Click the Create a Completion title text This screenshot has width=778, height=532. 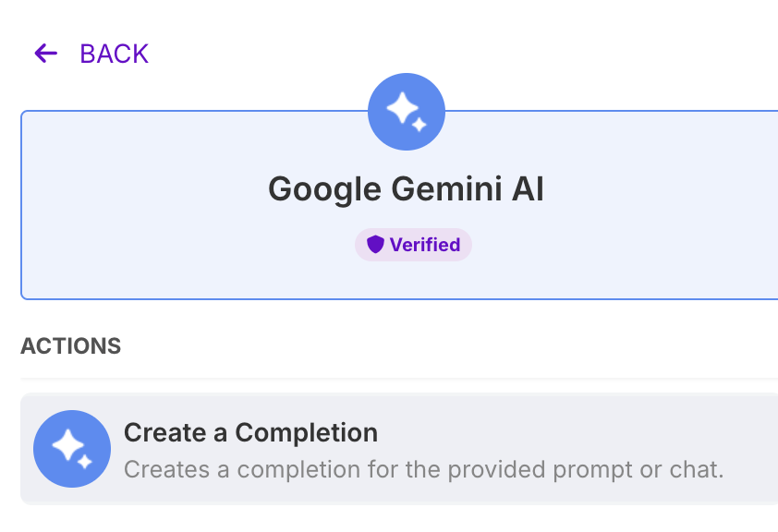click(250, 432)
